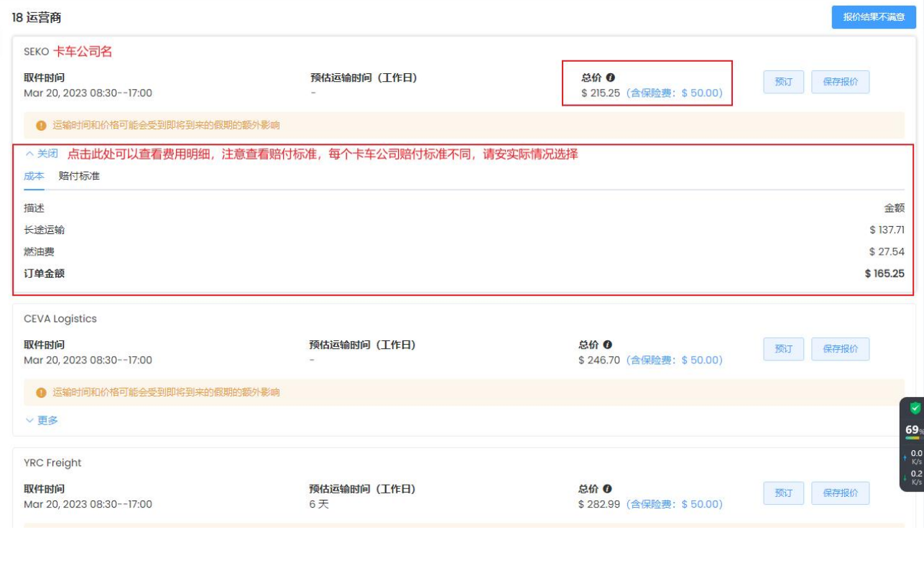Save the SEKO quote with 保存报价

click(x=840, y=82)
